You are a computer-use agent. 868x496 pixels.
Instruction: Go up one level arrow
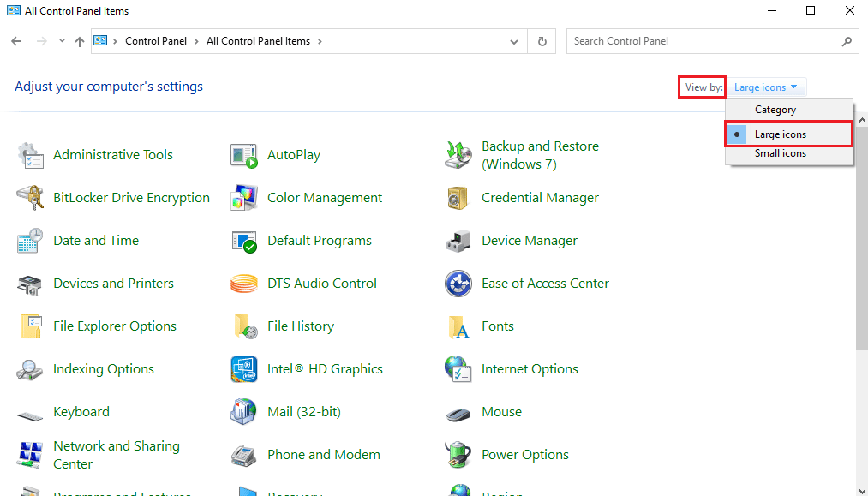pyautogui.click(x=80, y=41)
